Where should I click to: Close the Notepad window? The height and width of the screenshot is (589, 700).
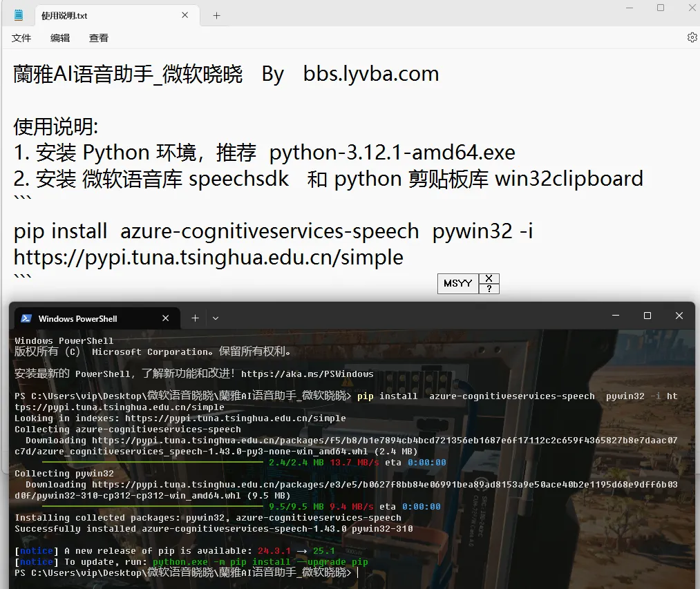(692, 8)
